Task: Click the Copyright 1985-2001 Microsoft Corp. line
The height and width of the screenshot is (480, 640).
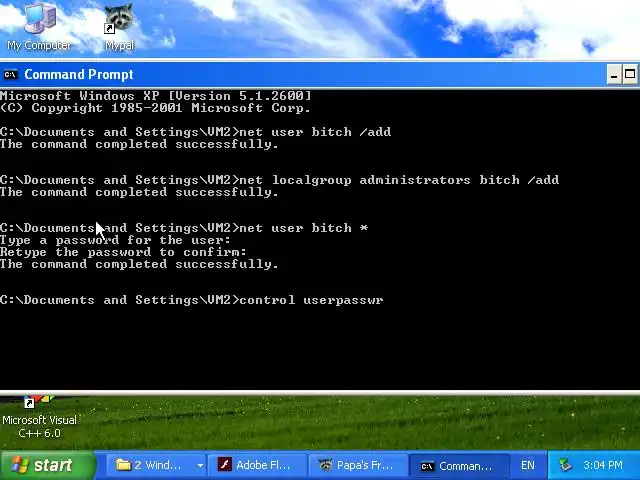Action: [x=155, y=108]
